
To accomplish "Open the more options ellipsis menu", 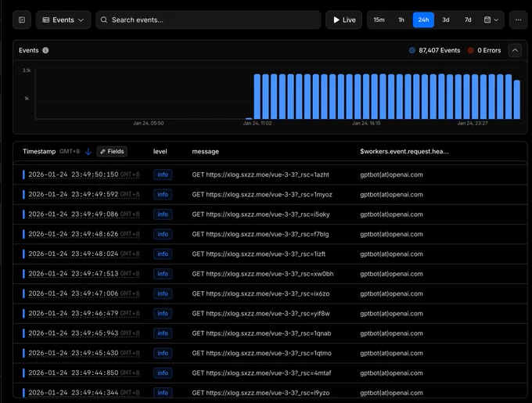I will point(518,20).
